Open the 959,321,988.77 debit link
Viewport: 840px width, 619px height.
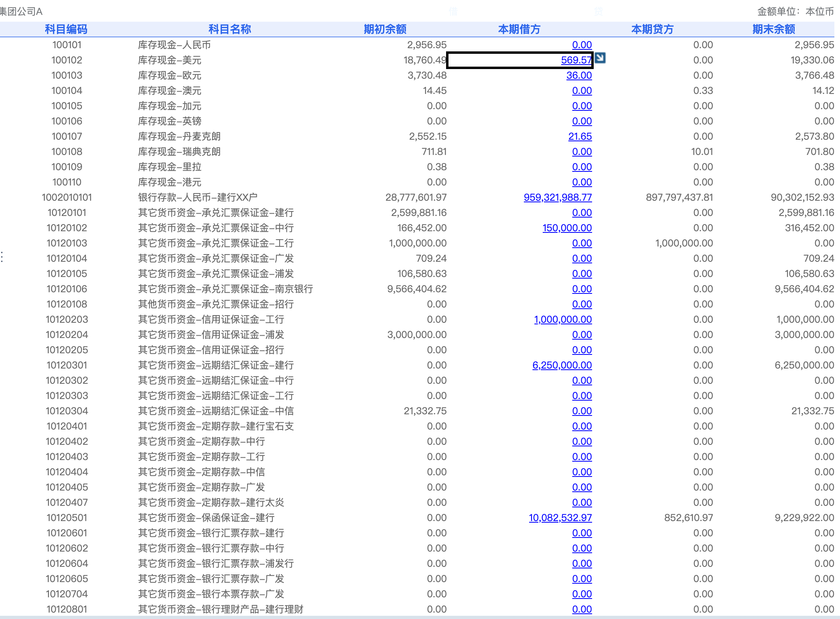coord(558,198)
